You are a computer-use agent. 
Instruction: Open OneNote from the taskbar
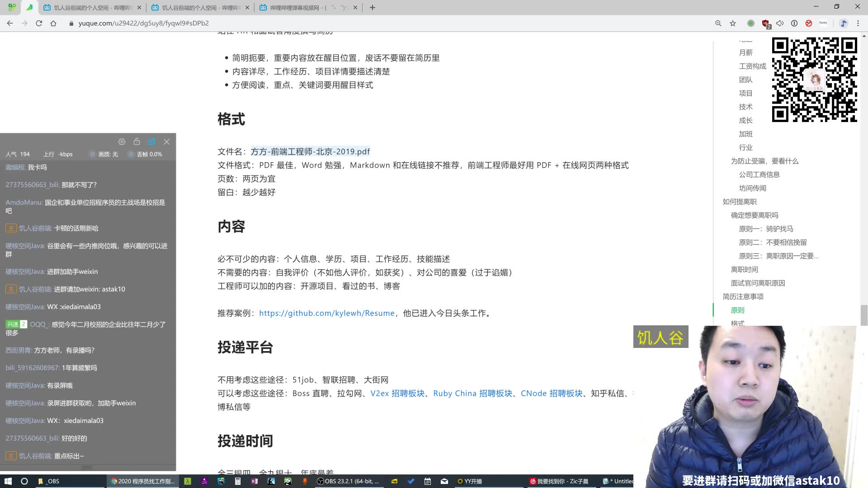(255, 481)
